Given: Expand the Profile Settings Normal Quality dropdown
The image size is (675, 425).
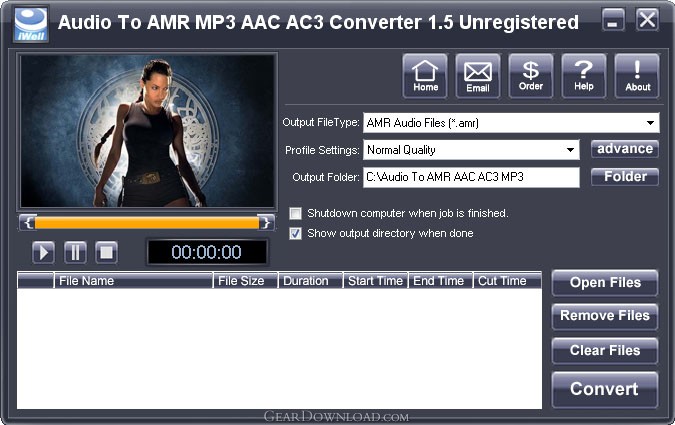Looking at the screenshot, I should [x=570, y=150].
